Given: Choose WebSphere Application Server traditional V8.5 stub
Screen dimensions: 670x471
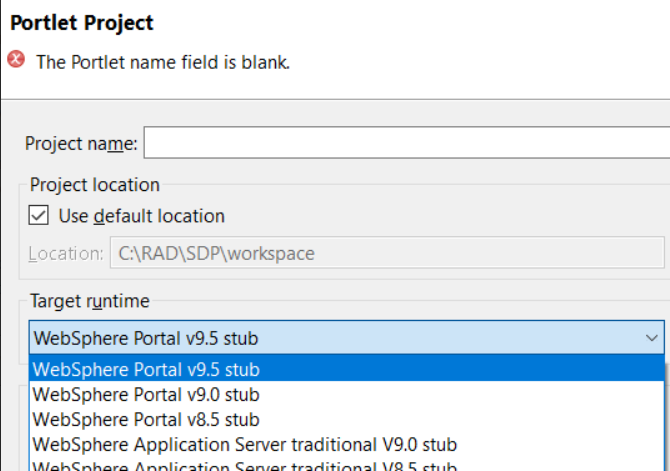Looking at the screenshot, I should coord(245,465).
